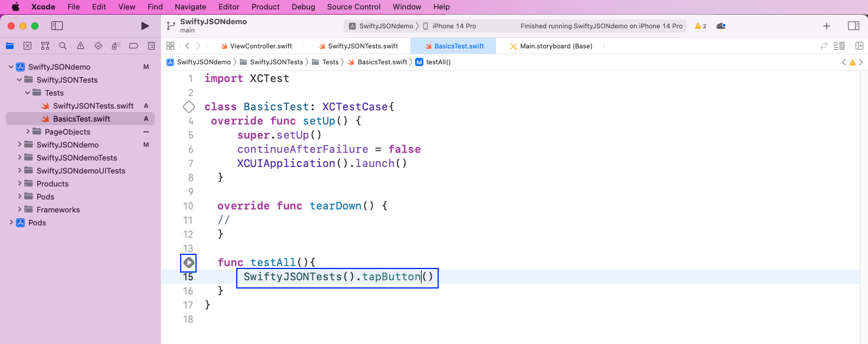The image size is (868, 344).
Task: Switch to the Main.storyboard (Base) tab
Action: click(551, 46)
